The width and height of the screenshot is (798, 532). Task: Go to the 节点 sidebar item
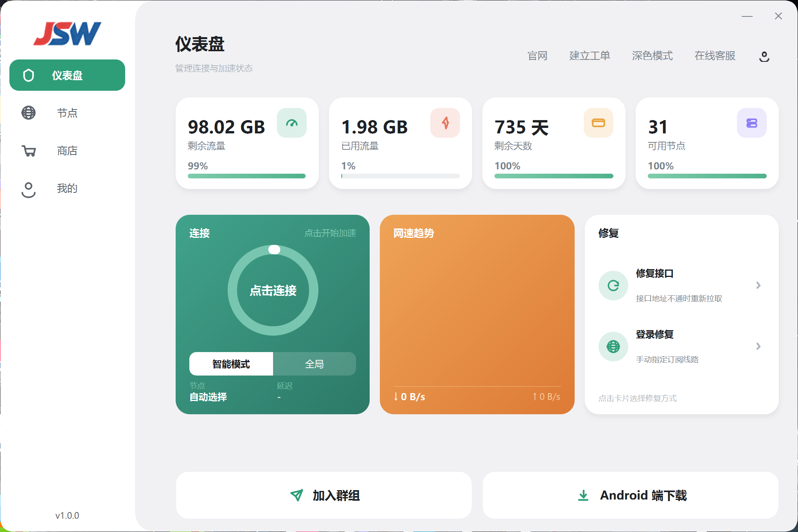67,113
